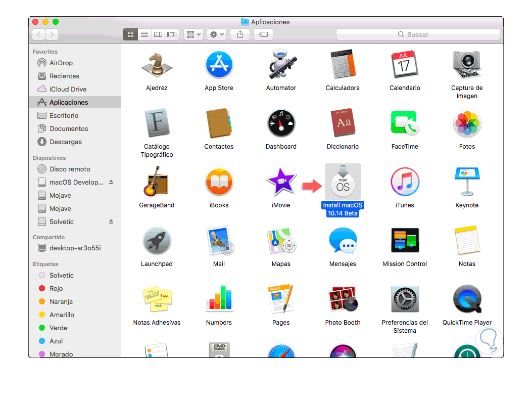Select the Mission Control icon
Screen dimensions: 532x398
click(405, 240)
